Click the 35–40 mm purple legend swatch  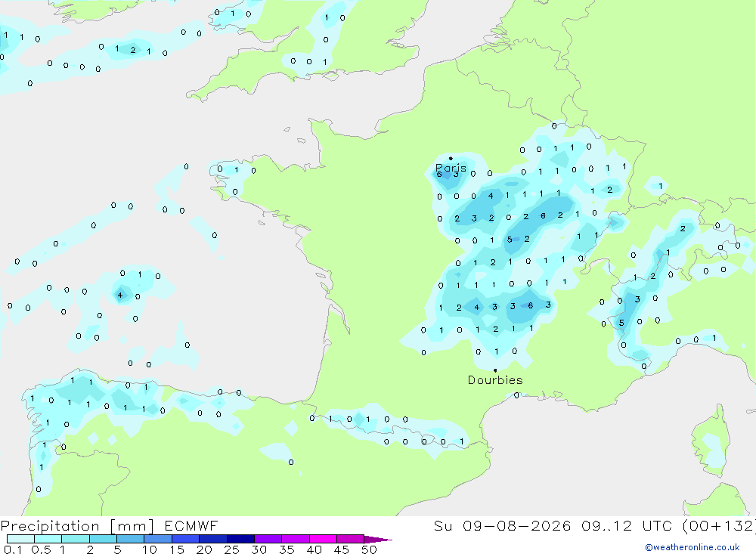(x=295, y=539)
